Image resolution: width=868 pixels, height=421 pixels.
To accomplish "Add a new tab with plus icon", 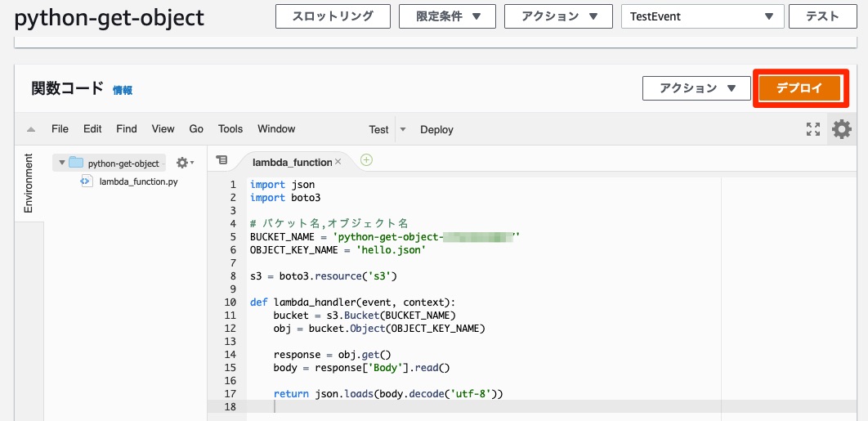I will point(366,160).
